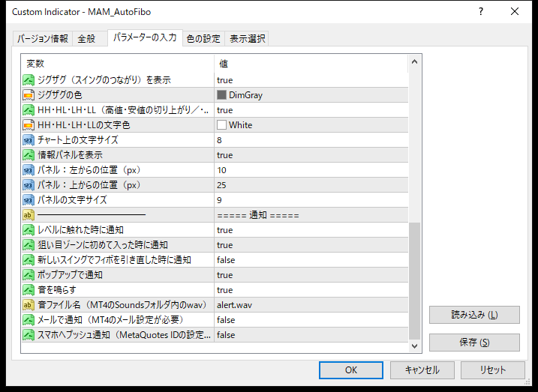This screenshot has height=392, width=538.
Task: Select the true value for 狙い目ゾーン notification
Action: point(311,245)
